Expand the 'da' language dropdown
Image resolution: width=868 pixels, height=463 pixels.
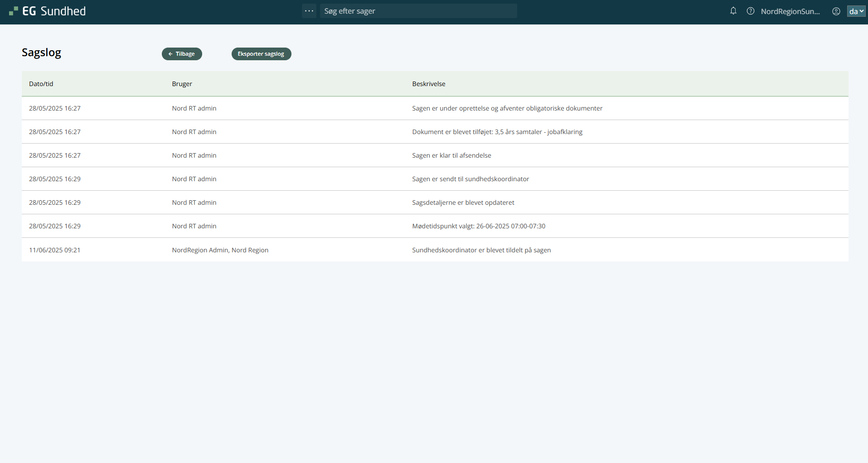(x=856, y=11)
